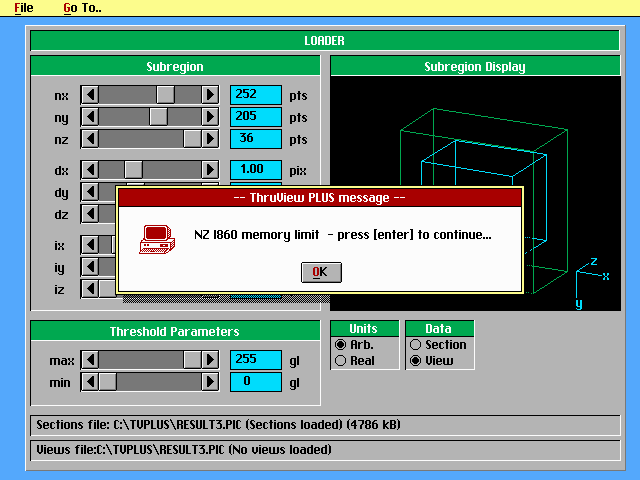
Task: Click the dx value field 1.00
Action: pyautogui.click(x=256, y=169)
